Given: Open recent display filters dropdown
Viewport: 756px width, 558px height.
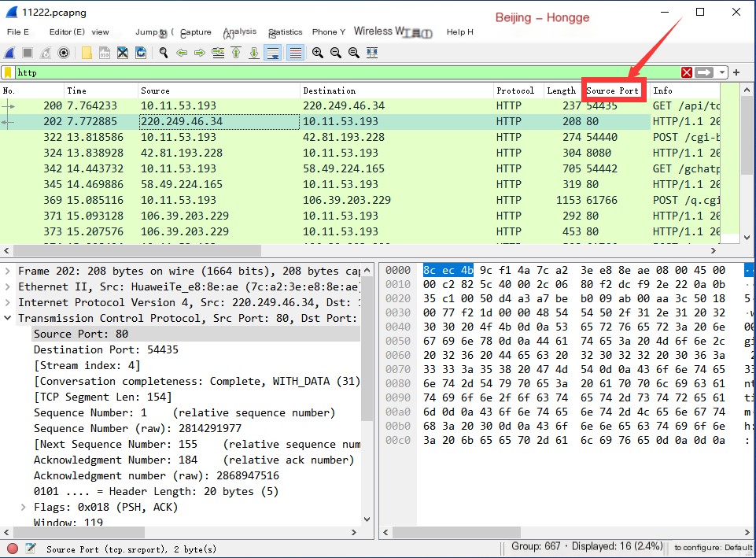Looking at the screenshot, I should pos(721,72).
